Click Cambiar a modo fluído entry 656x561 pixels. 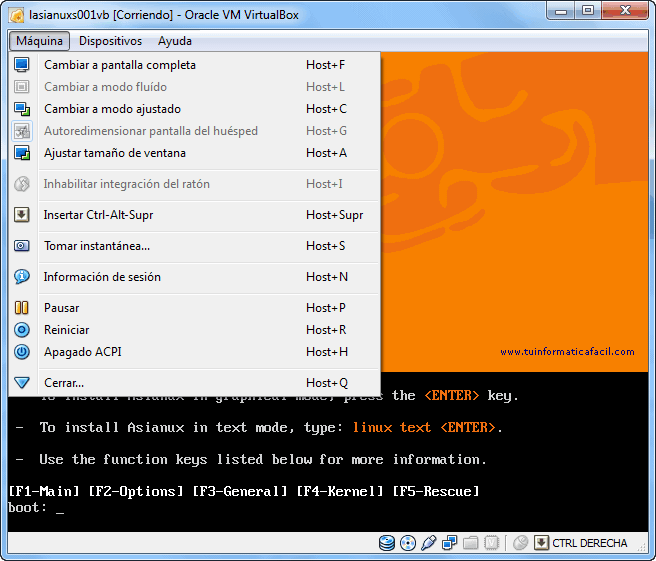(195, 87)
